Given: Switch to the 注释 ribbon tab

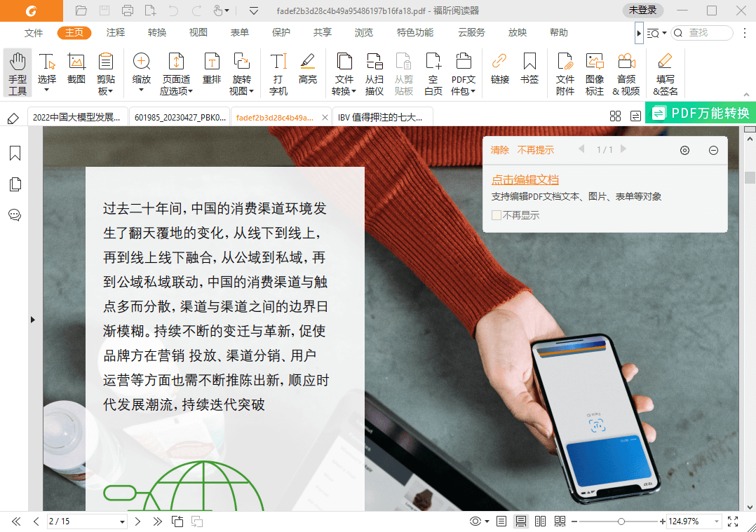Looking at the screenshot, I should [x=116, y=32].
